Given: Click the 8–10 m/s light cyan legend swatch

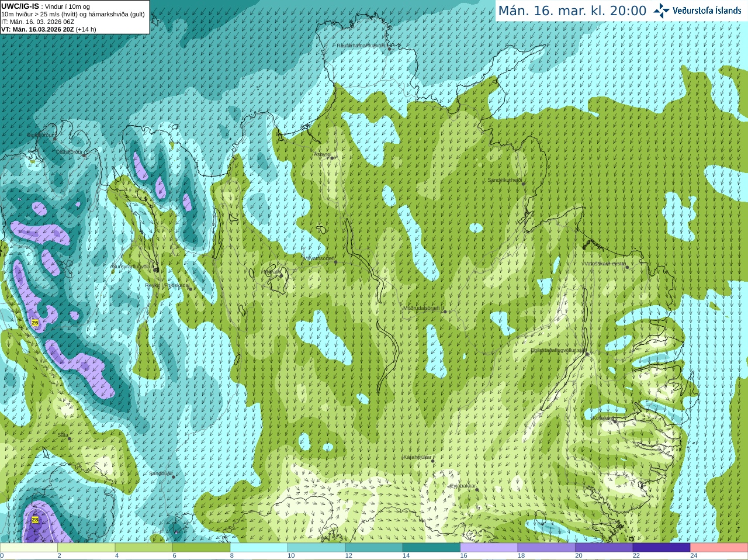Looking at the screenshot, I should coord(259,548).
